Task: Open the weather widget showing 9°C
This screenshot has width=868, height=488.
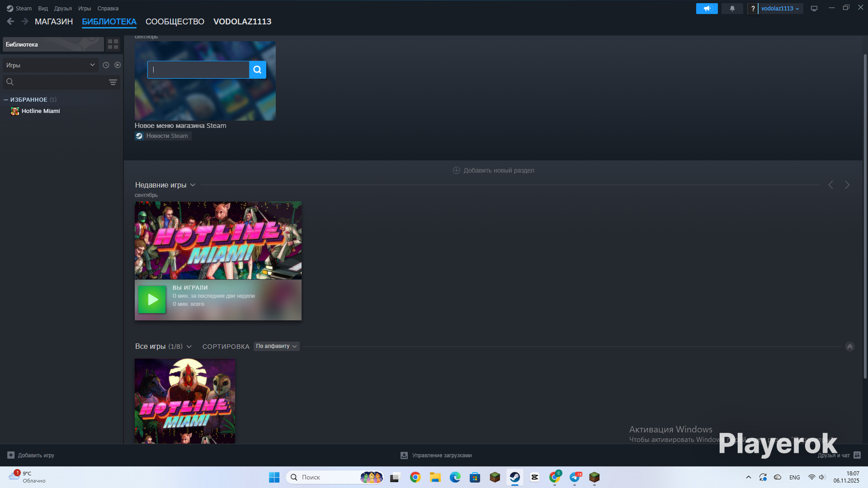Action: [x=27, y=477]
